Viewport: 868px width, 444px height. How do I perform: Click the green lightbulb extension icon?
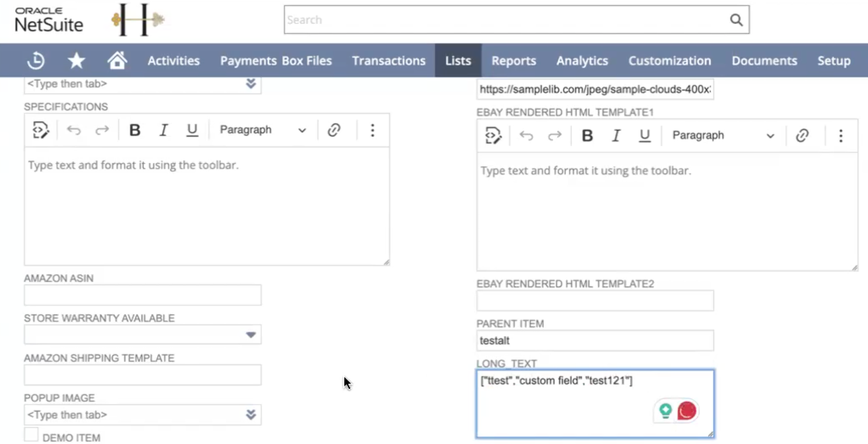point(665,411)
